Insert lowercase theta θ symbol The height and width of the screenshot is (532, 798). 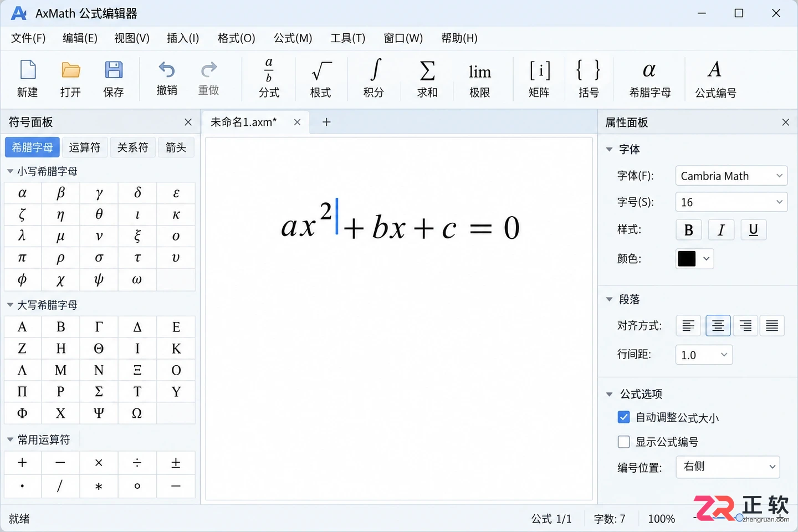99,214
